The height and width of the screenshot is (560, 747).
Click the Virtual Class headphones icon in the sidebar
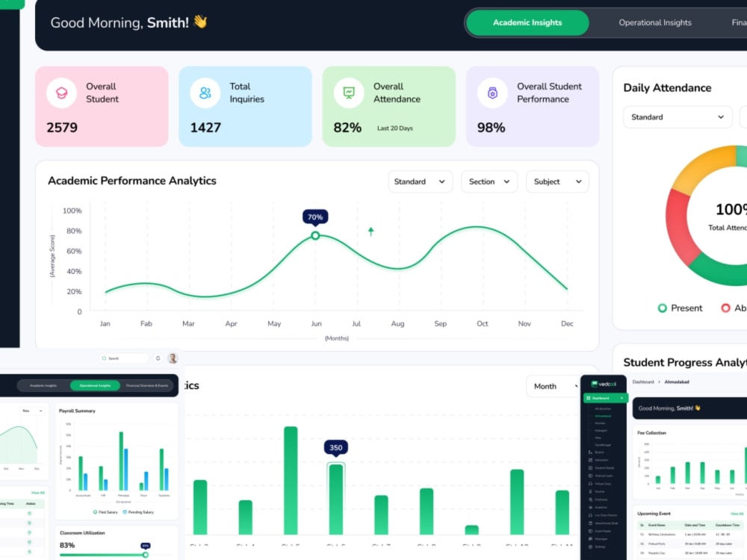590,484
